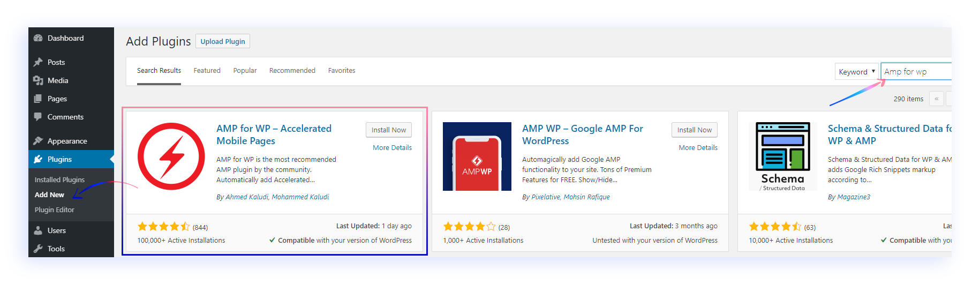The height and width of the screenshot is (284, 980).
Task: Go to Pages in sidebar
Action: (x=71, y=99)
